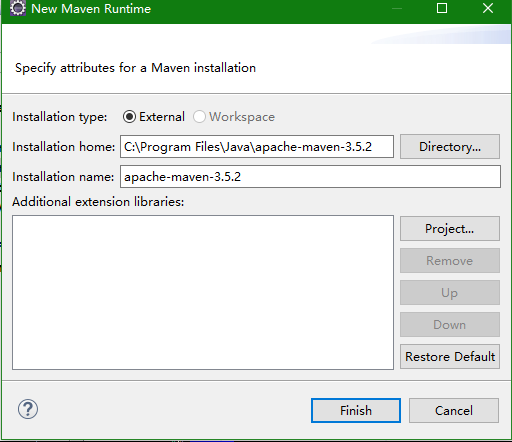Click the Installation home path field
512x442 pixels.
257,147
